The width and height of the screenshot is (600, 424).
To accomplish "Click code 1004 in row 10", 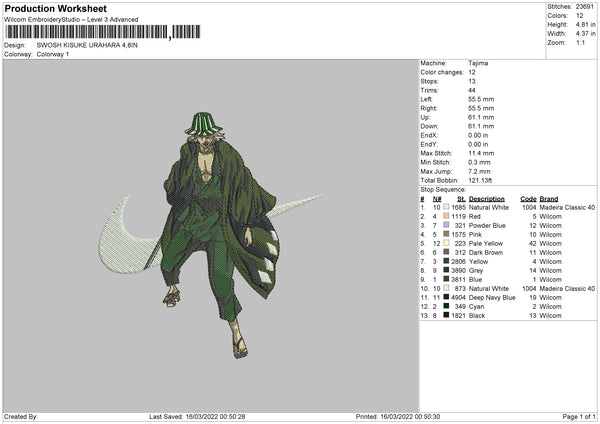I will tap(529, 289).
